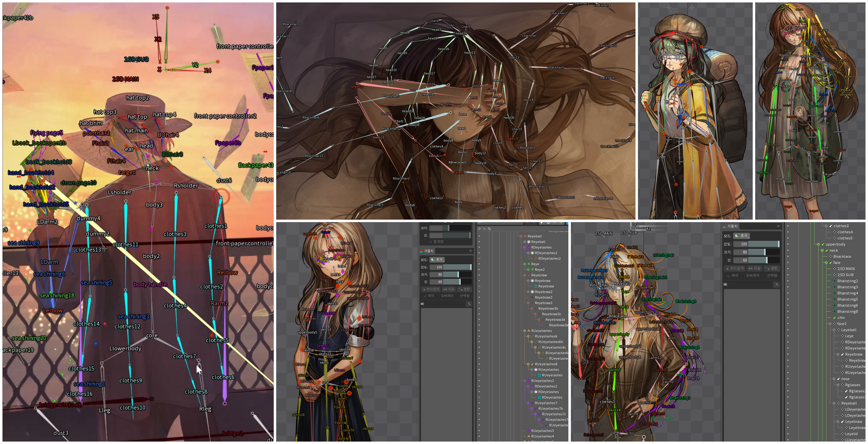868x444 pixels.
Task: Select the 'hat top2' bone label in viewport
Action: pos(137,98)
